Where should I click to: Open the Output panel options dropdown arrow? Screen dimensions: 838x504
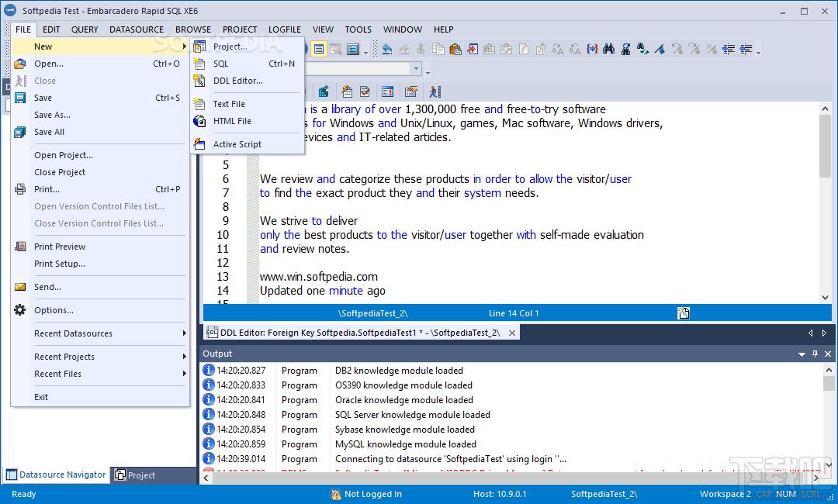pyautogui.click(x=802, y=354)
